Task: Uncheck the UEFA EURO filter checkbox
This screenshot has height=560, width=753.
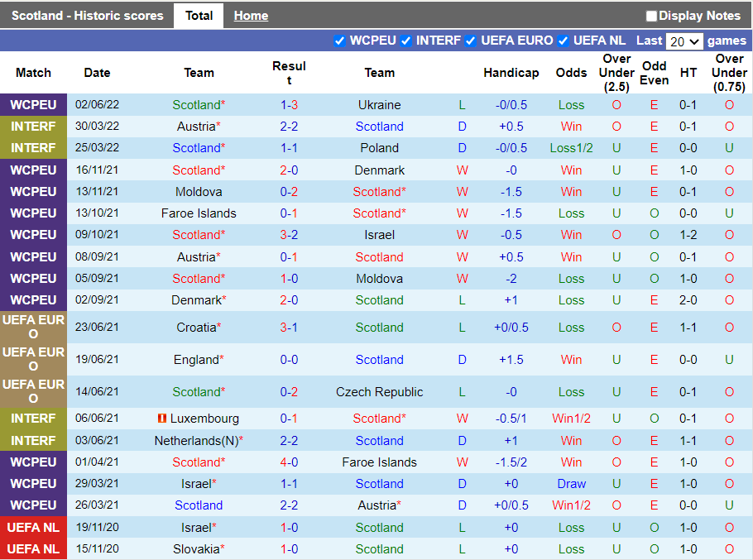Action: 471,41
